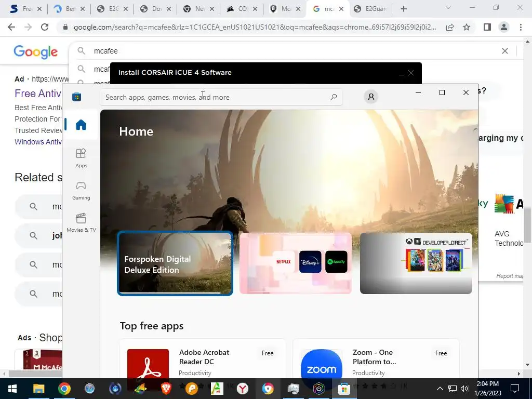Open Zoom - One Platform app listing
The image size is (532, 399).
[x=376, y=358]
